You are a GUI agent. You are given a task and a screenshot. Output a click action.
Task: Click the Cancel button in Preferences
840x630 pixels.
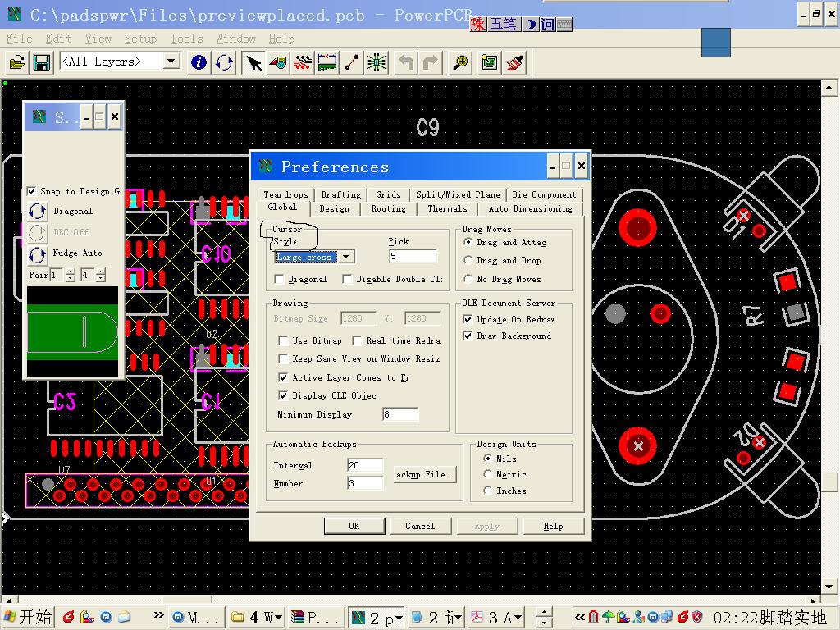coord(419,526)
